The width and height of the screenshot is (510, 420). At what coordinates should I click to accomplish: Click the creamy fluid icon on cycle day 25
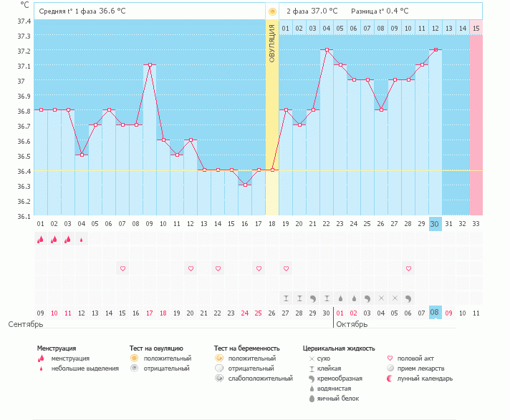(367, 298)
